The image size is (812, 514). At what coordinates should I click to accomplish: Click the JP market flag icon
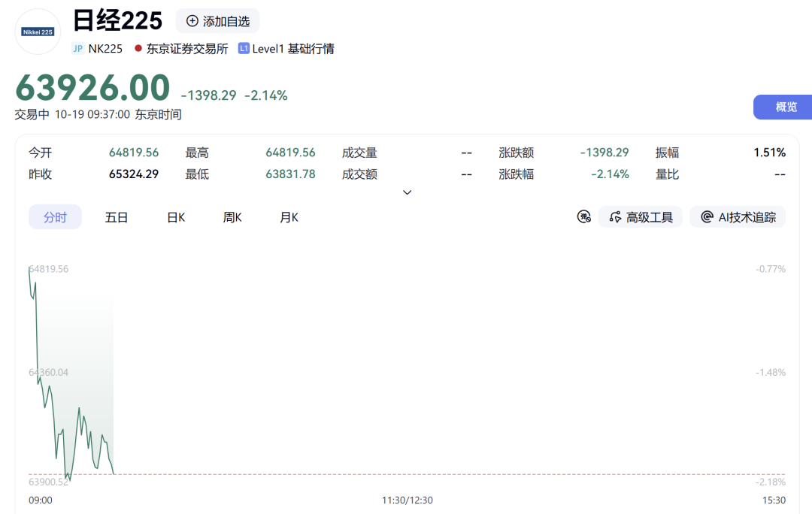tap(77, 49)
